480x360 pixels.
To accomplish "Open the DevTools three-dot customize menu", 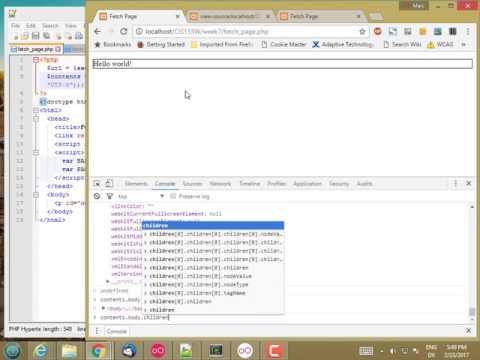I will tap(455, 183).
